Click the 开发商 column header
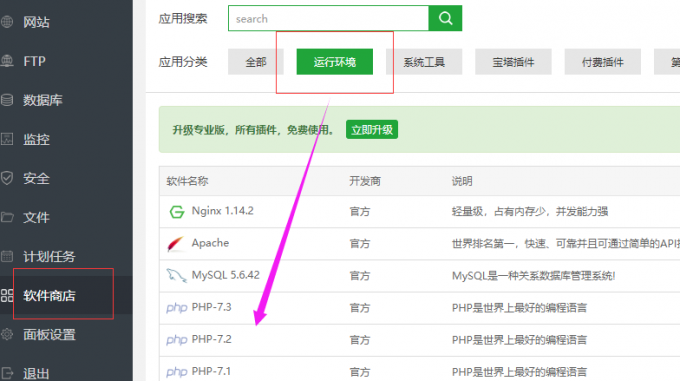The height and width of the screenshot is (381, 680). [x=365, y=181]
